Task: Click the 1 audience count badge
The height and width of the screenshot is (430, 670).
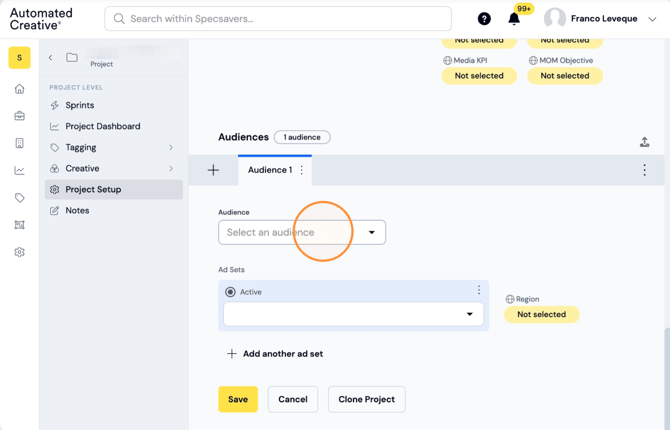Action: [302, 137]
